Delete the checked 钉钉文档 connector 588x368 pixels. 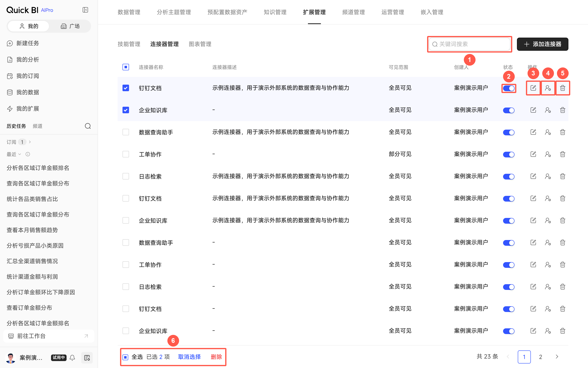[x=562, y=88]
